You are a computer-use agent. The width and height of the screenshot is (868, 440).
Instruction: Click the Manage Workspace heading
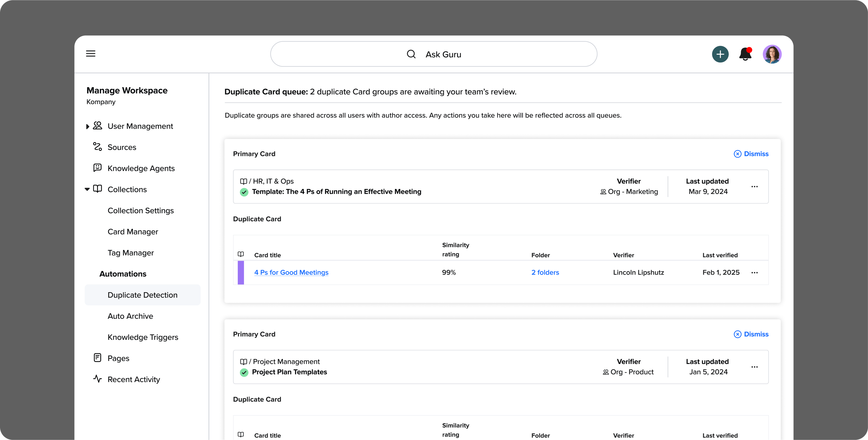[x=127, y=90]
